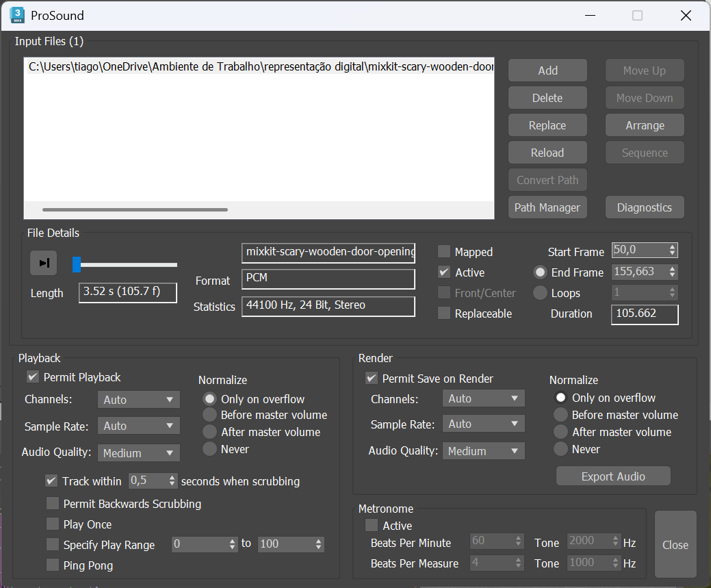This screenshot has width=711, height=588.
Task: Click the audio position slider handle
Action: point(77,264)
